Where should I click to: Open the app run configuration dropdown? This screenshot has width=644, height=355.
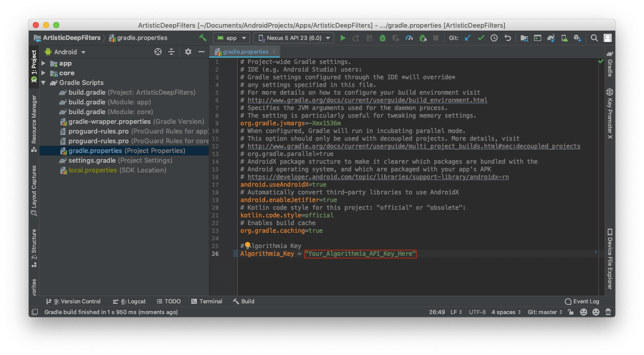[x=231, y=38]
